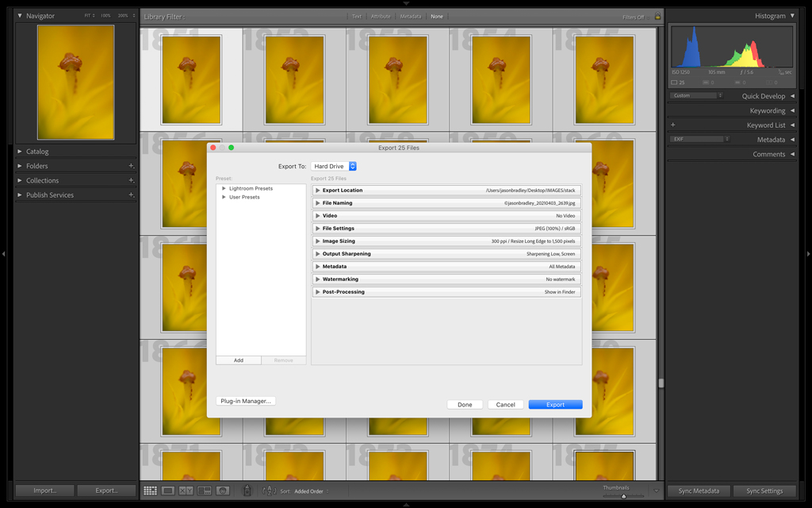Open Survey view icon

tap(205, 491)
